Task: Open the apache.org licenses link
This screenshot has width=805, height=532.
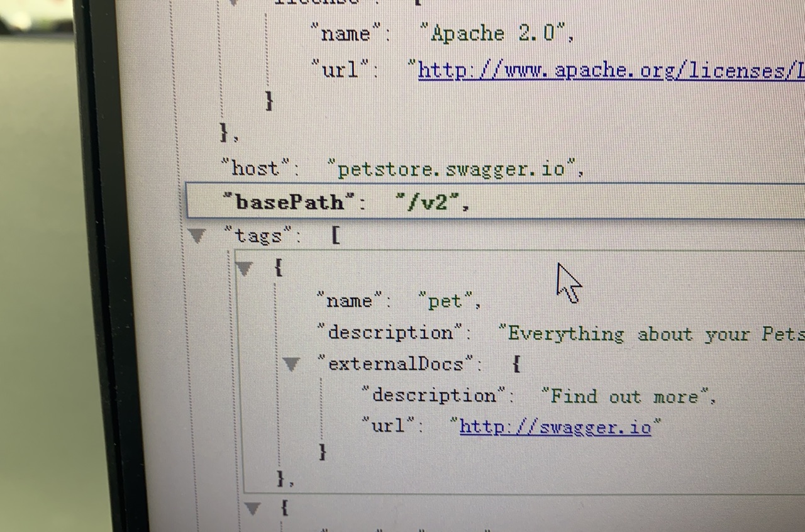Action: 611,70
